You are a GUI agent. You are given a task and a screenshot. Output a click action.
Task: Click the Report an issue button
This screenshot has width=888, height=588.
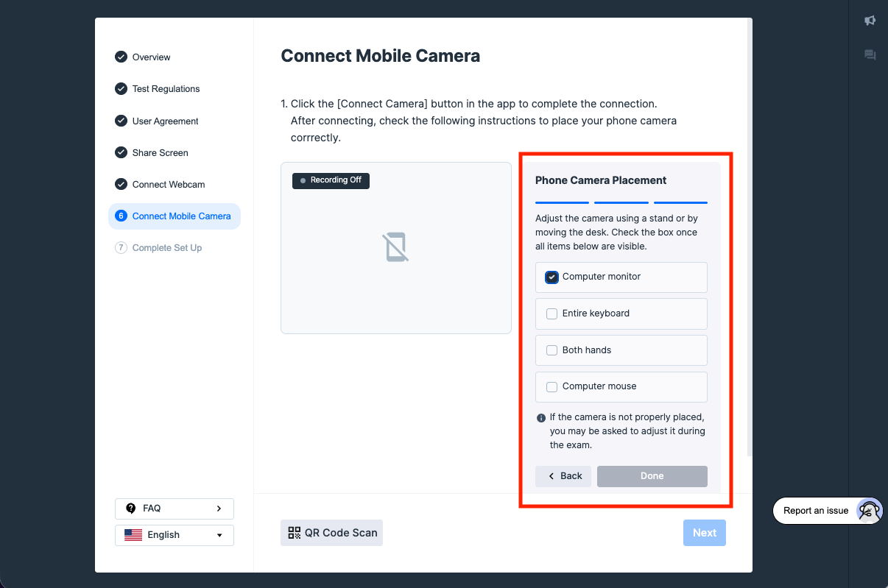(x=815, y=511)
